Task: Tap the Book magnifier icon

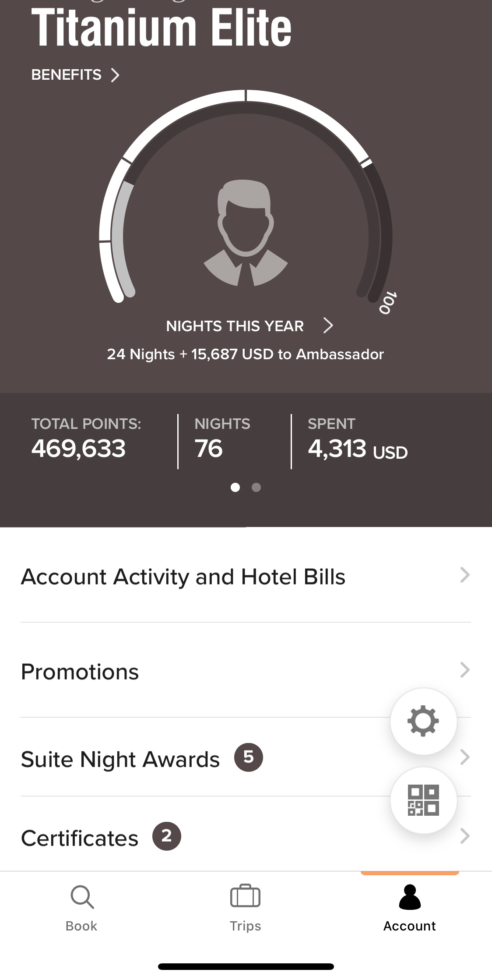Action: pyautogui.click(x=82, y=897)
